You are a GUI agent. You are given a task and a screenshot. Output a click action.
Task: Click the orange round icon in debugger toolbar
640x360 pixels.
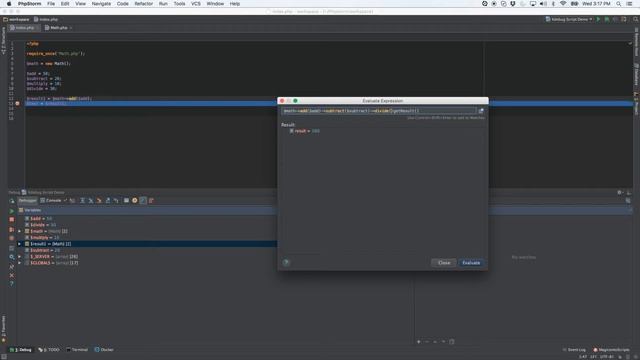135,200
